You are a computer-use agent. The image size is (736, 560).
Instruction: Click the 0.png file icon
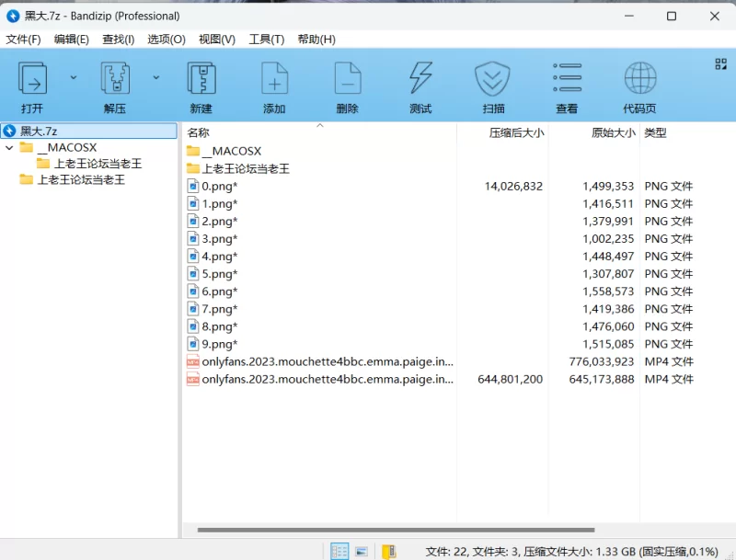pyautogui.click(x=193, y=186)
